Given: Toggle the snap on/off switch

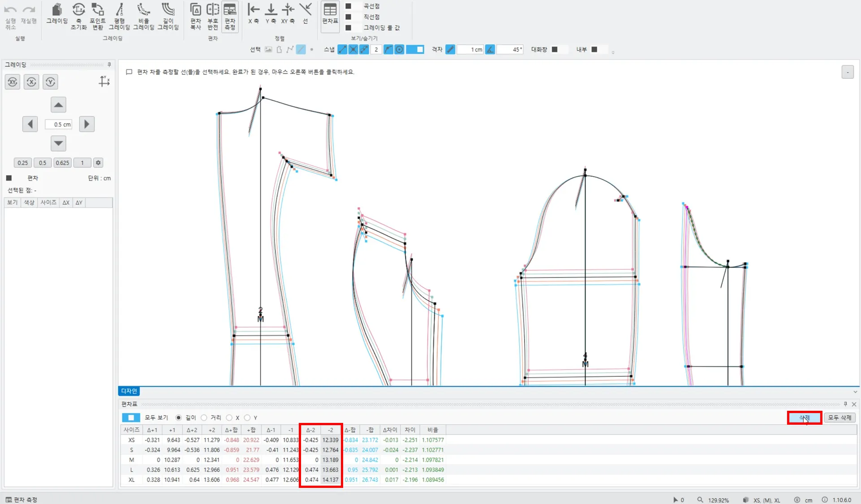Looking at the screenshot, I should click(415, 49).
